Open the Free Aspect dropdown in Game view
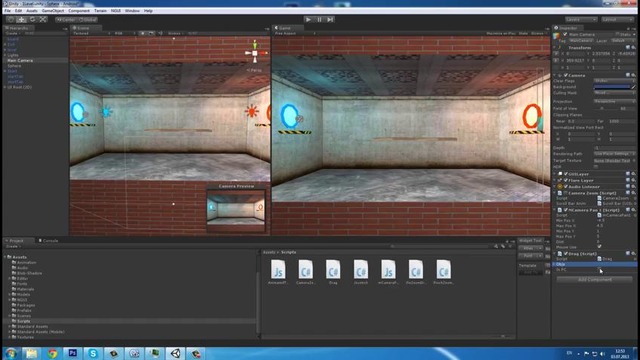640x360 pixels. click(x=295, y=33)
